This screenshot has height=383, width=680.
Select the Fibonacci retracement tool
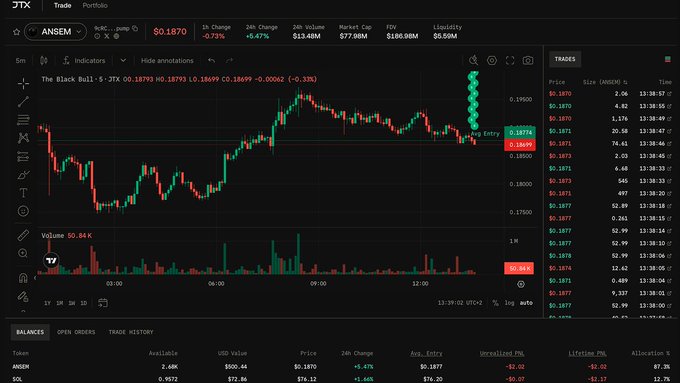pos(23,119)
